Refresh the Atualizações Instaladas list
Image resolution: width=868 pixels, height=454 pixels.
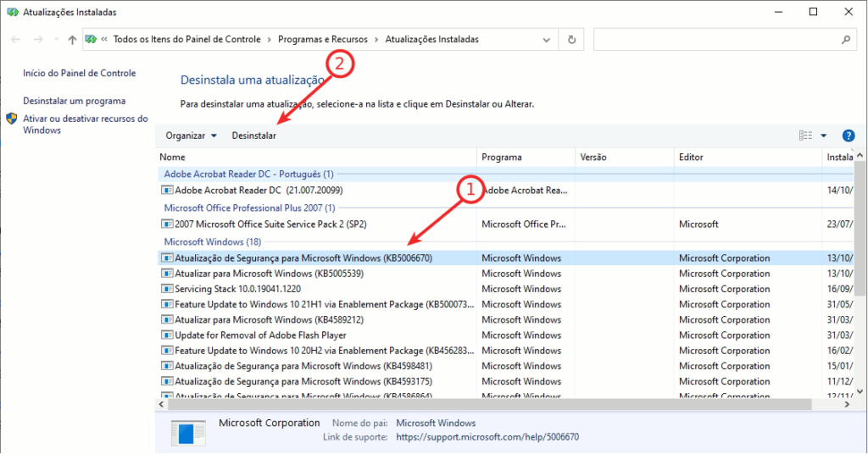click(x=572, y=40)
